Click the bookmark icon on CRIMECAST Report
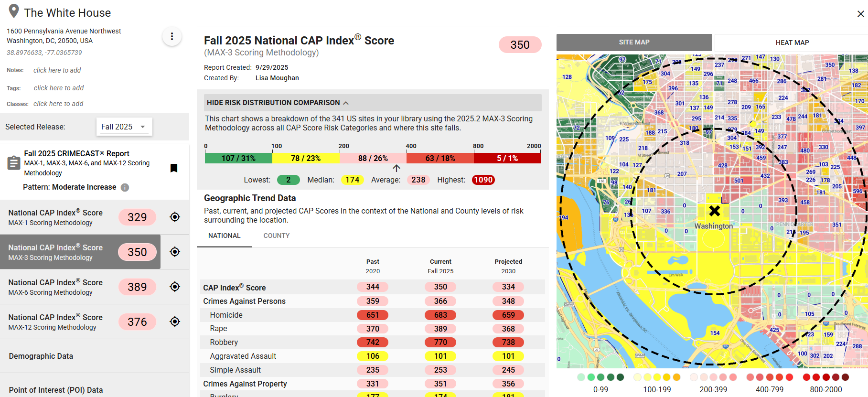 (x=174, y=168)
